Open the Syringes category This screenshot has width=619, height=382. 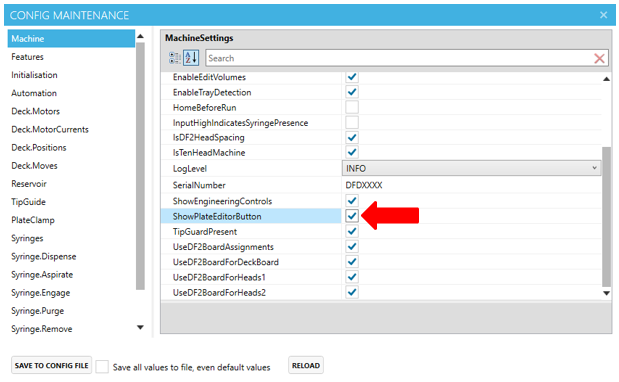click(x=27, y=238)
